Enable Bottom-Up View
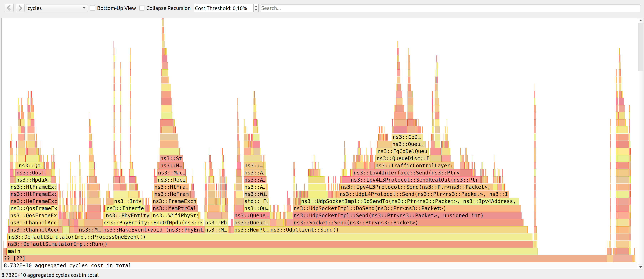 pos(93,8)
